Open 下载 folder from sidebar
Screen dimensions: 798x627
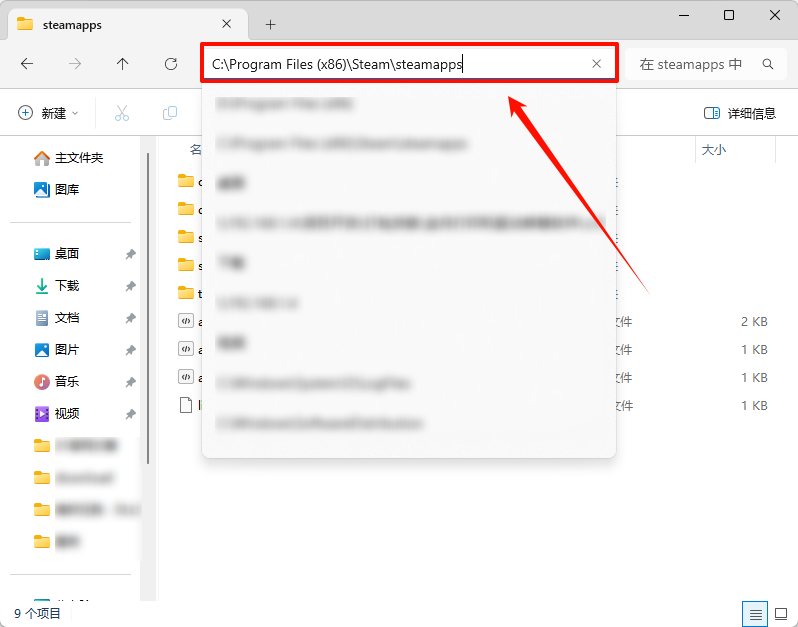pos(67,286)
